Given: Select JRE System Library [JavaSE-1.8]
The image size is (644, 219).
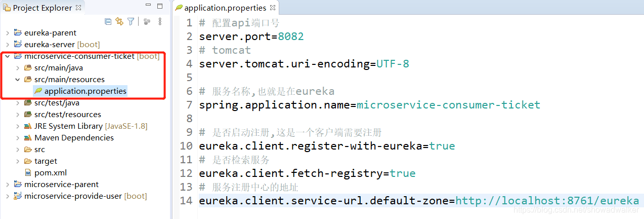Looking at the screenshot, I should (x=91, y=126).
